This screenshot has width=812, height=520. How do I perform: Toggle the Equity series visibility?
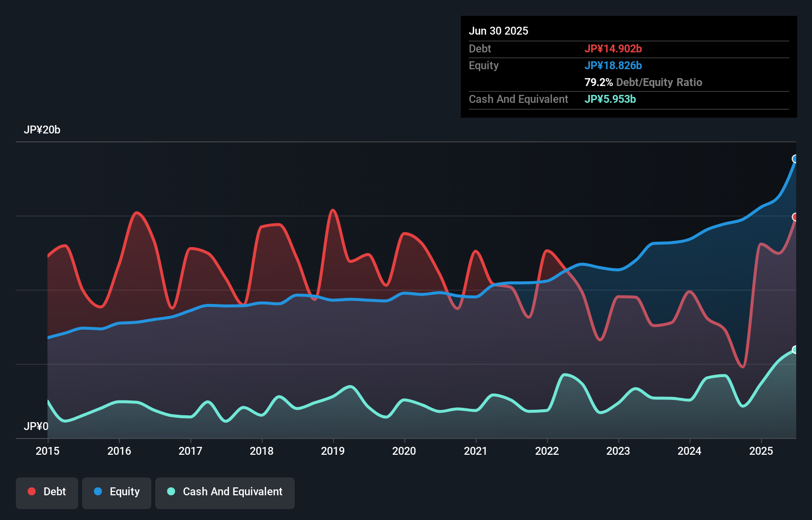coord(116,492)
